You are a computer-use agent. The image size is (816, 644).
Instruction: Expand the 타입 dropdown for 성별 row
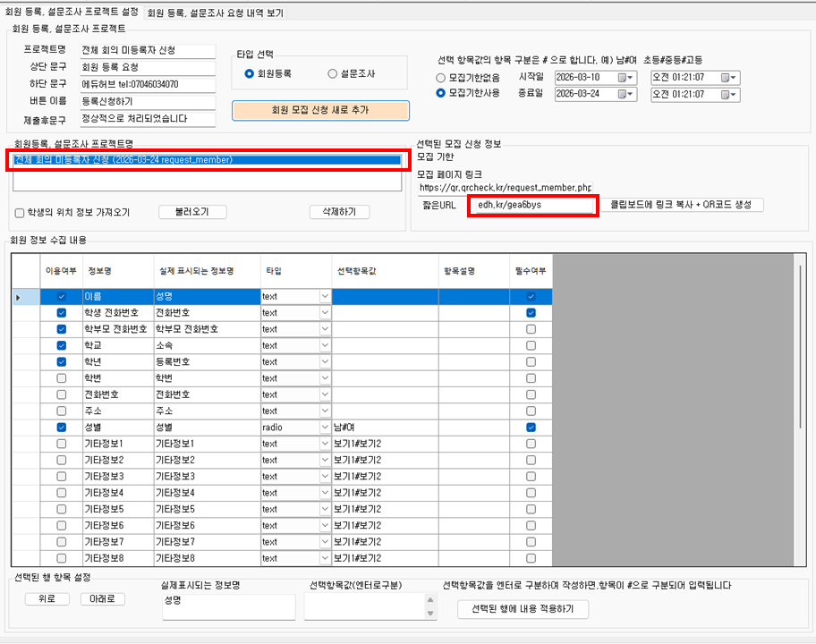[x=325, y=428]
